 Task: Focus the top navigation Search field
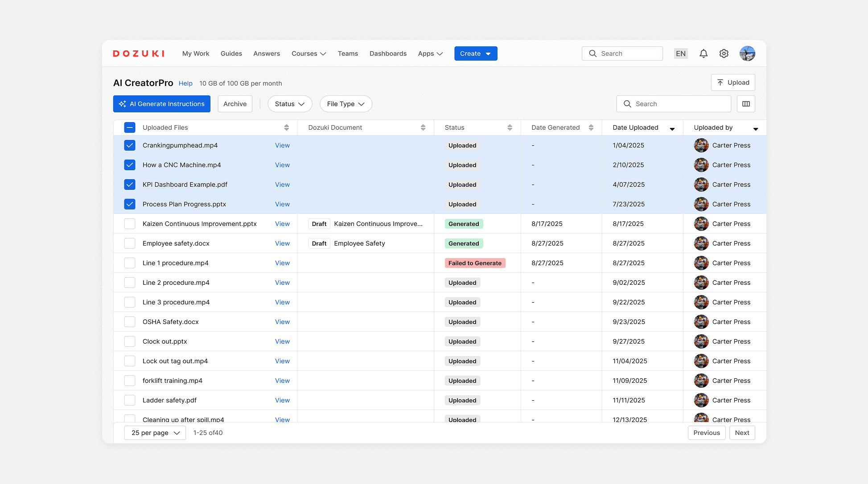coord(622,53)
